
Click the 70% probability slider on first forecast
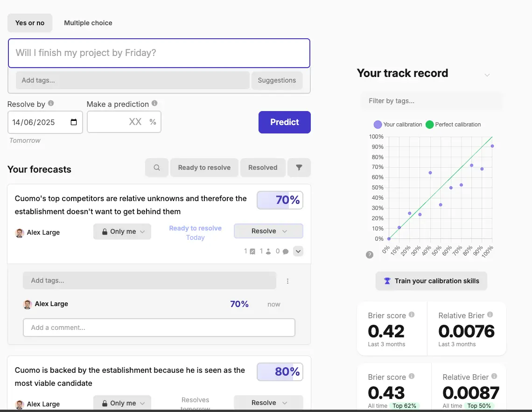(x=280, y=200)
